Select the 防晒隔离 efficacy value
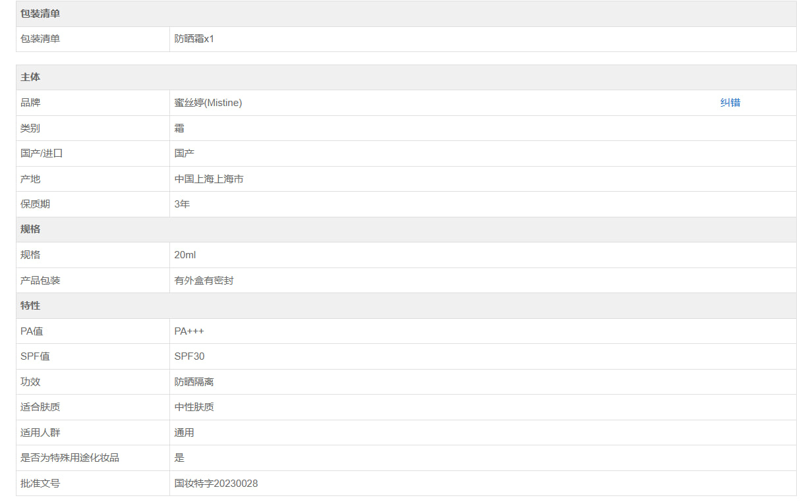This screenshot has width=812, height=504. pyautogui.click(x=194, y=382)
